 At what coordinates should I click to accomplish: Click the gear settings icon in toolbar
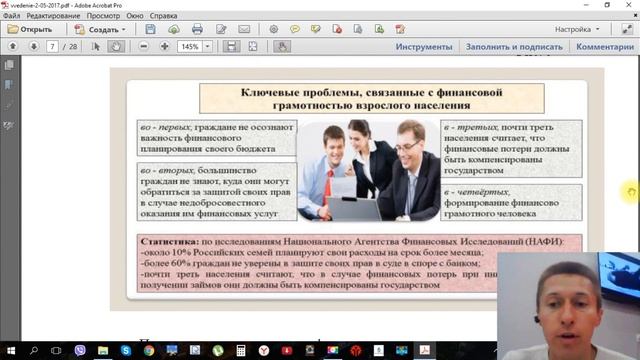click(x=273, y=29)
